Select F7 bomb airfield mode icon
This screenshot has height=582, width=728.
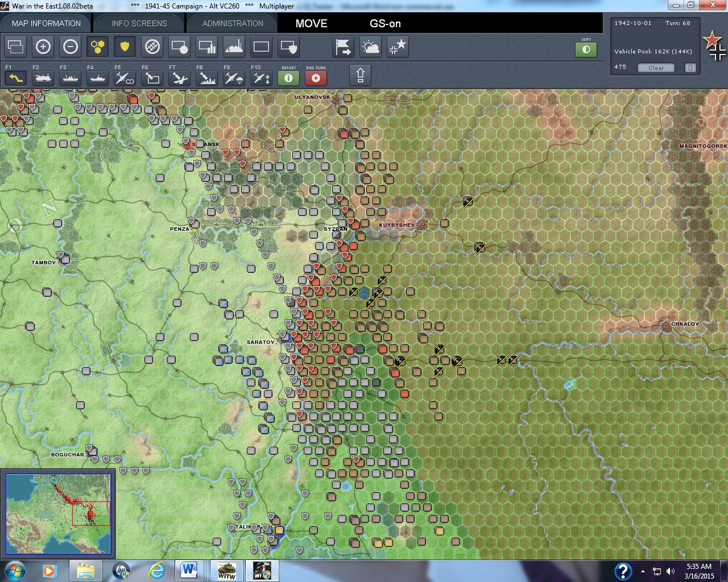pos(180,77)
